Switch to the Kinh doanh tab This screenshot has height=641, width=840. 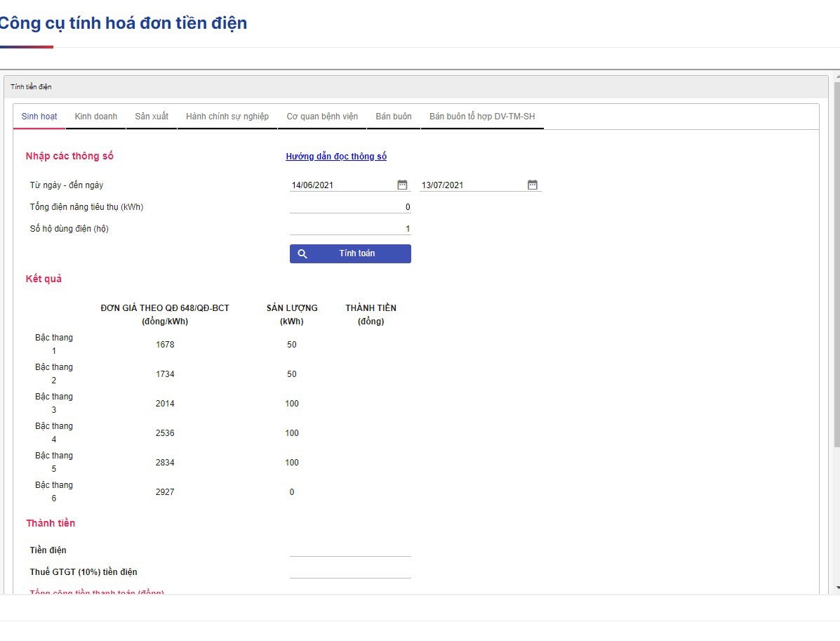pos(96,117)
